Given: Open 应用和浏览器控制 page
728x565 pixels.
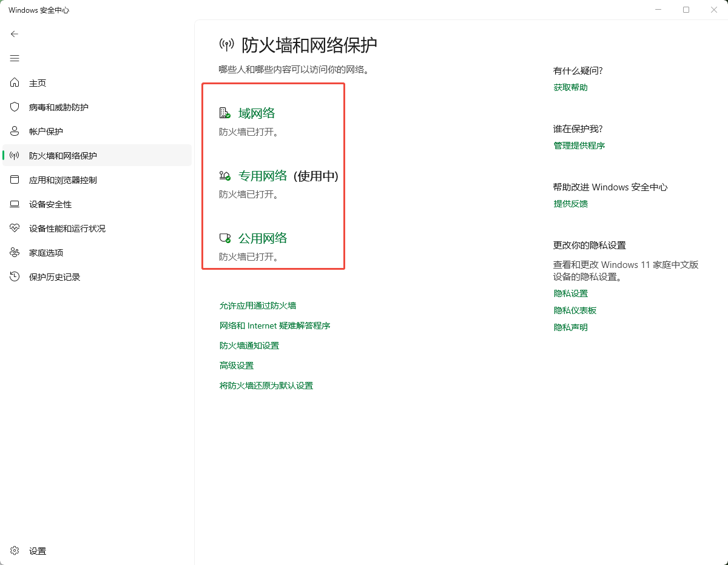Looking at the screenshot, I should click(x=97, y=179).
